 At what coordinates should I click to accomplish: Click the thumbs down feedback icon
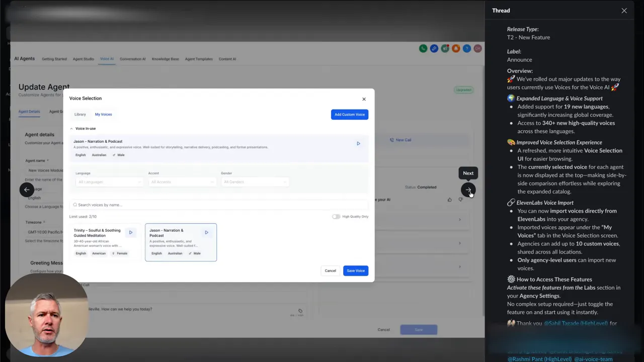(x=460, y=200)
